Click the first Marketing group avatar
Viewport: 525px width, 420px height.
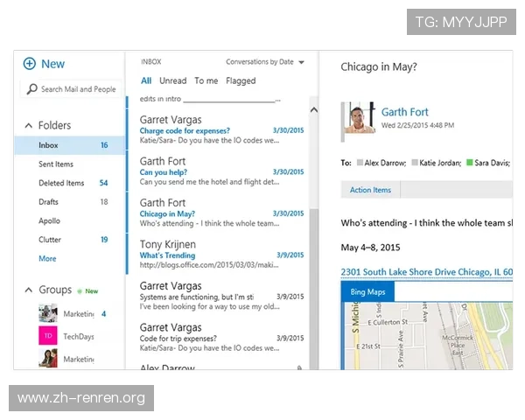[48, 314]
